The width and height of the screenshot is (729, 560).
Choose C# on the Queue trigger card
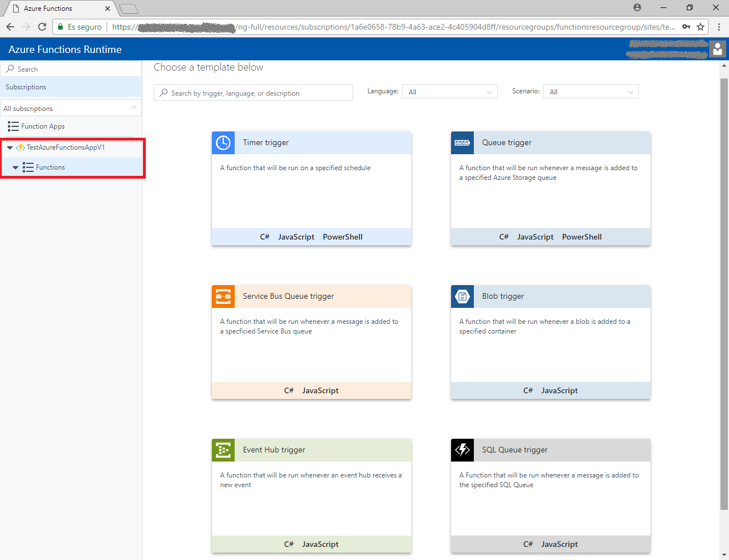pyautogui.click(x=504, y=237)
